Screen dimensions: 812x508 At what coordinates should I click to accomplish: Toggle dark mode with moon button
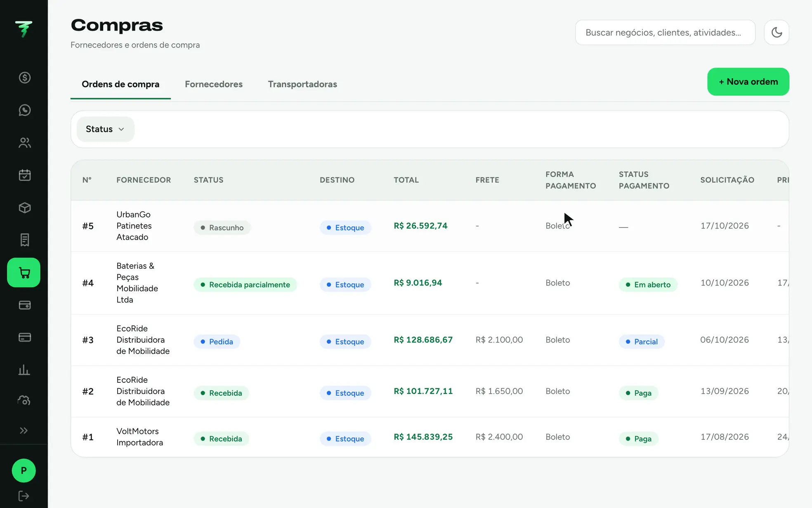point(777,32)
